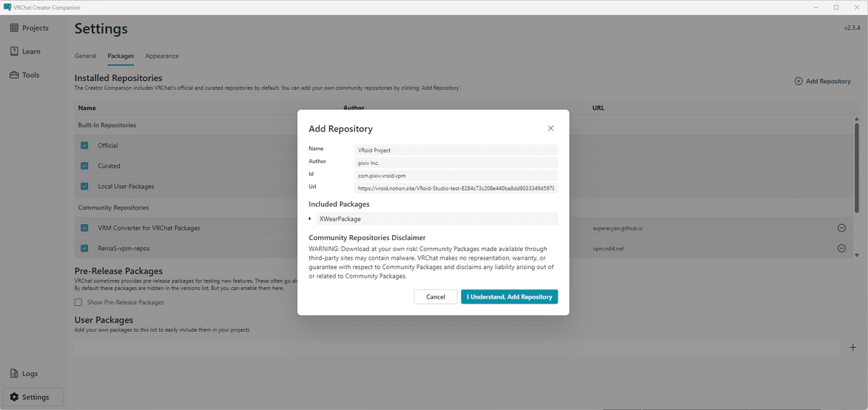Click the Author field showing pixiv Inc.
Viewport: 868px width, 410px height.
pyautogui.click(x=456, y=163)
